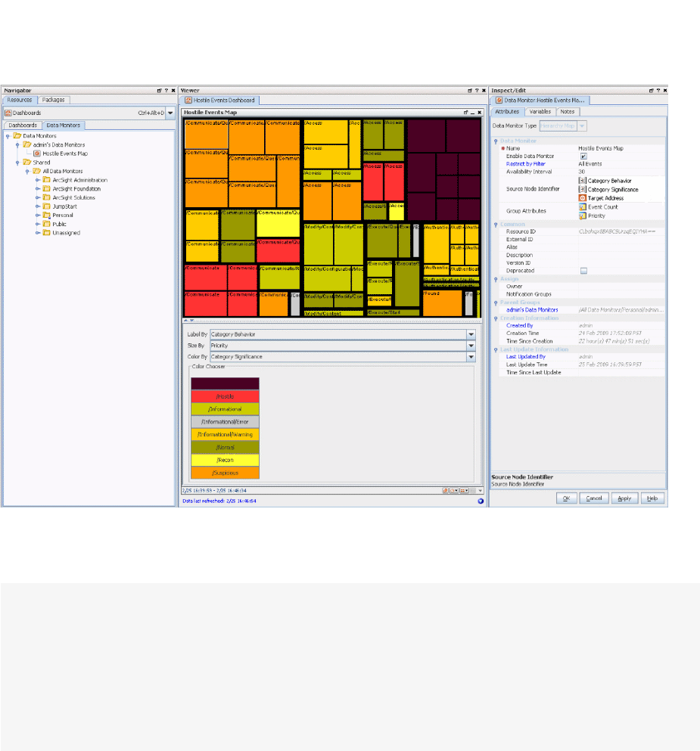Click the blue refresh status indicator icon
Image resolution: width=700 pixels, height=751 pixels.
coord(480,501)
